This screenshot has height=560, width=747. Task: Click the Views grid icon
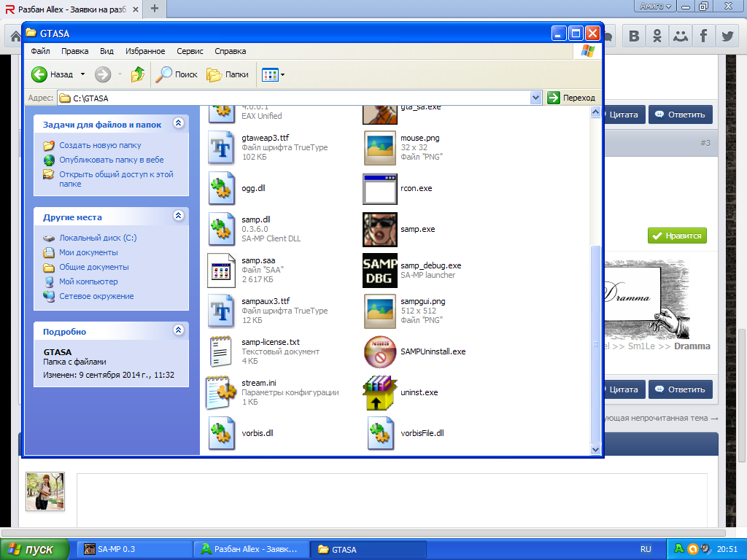pos(270,75)
